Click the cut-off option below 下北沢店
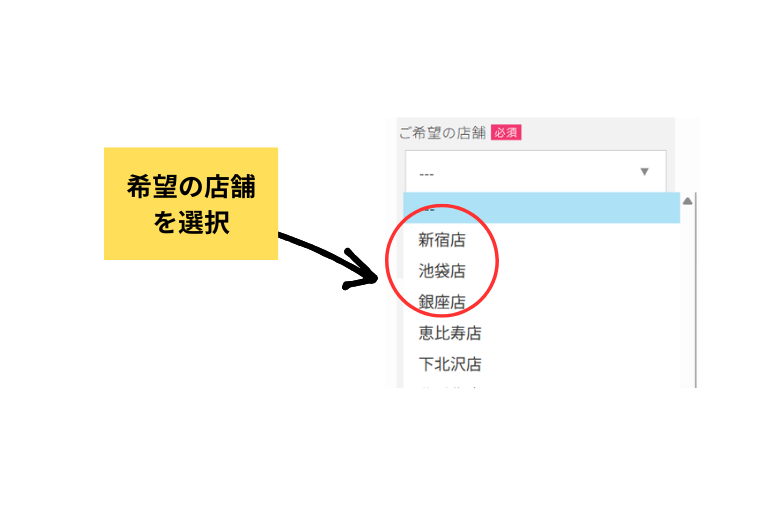This screenshot has height=520, width=770. point(448,387)
